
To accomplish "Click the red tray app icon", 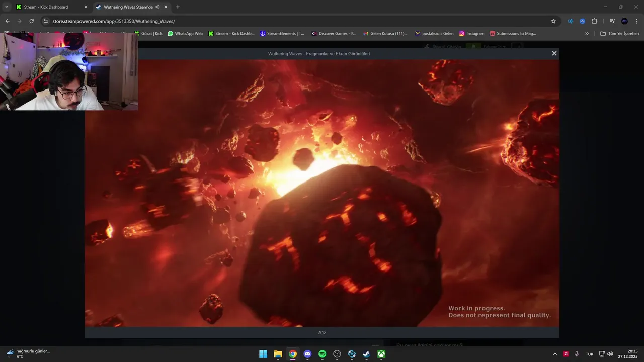I will click(566, 354).
